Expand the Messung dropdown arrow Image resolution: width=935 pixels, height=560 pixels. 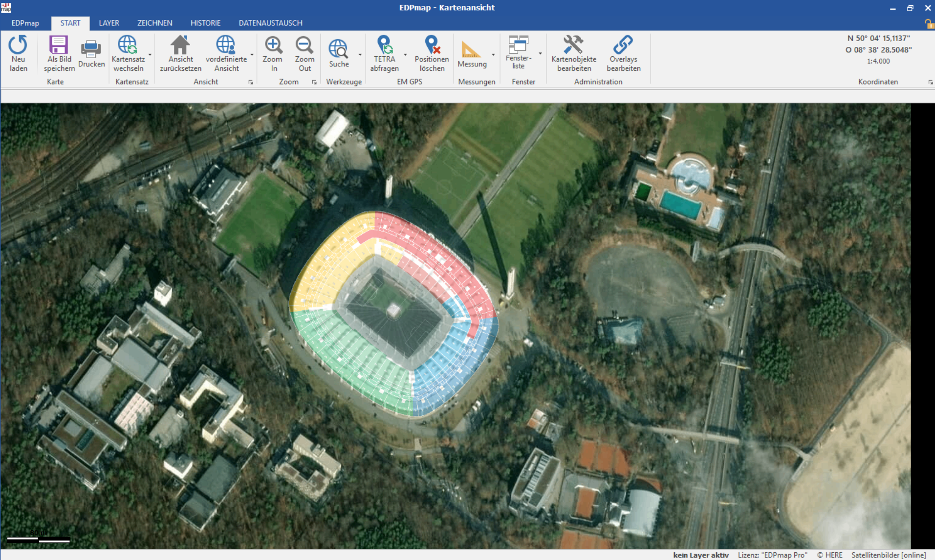pos(493,55)
